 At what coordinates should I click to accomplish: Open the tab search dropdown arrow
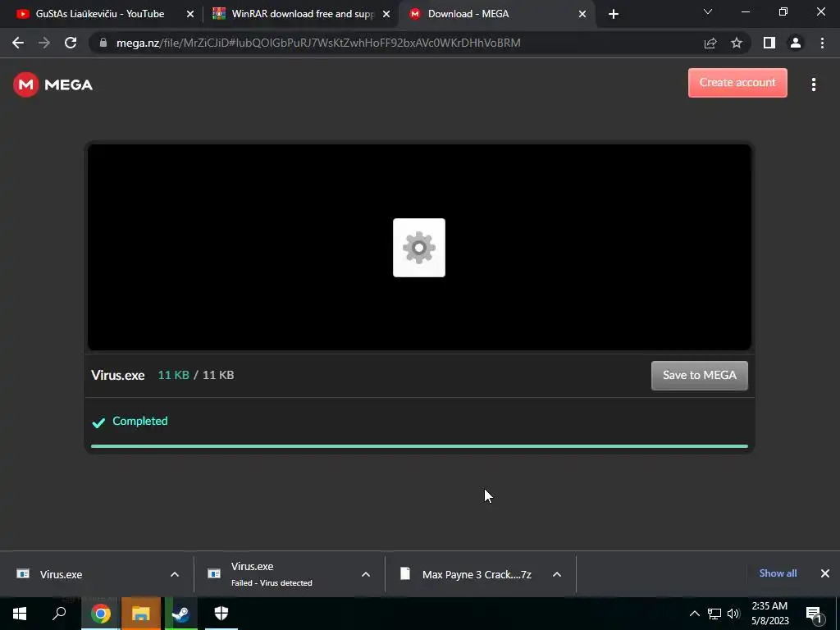click(x=708, y=11)
